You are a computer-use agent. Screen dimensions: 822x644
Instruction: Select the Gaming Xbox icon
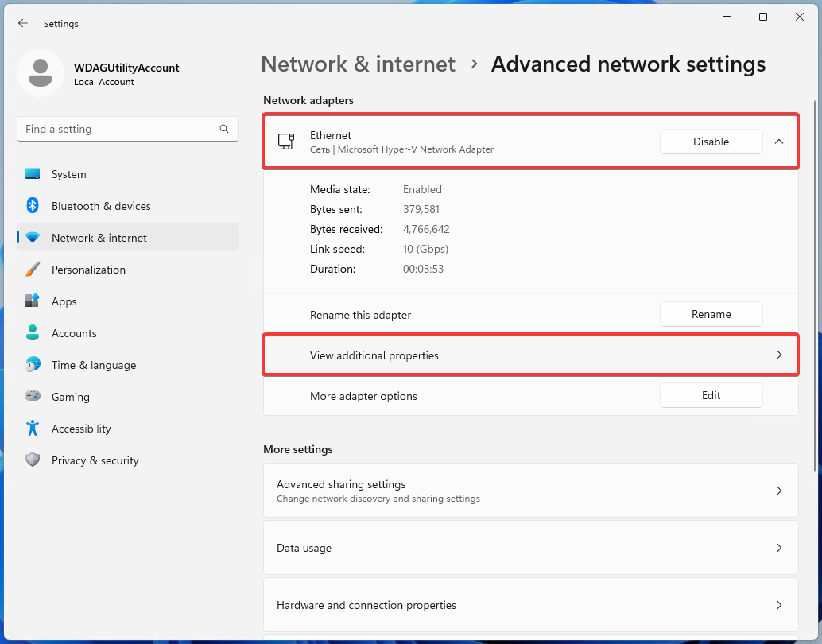click(32, 396)
